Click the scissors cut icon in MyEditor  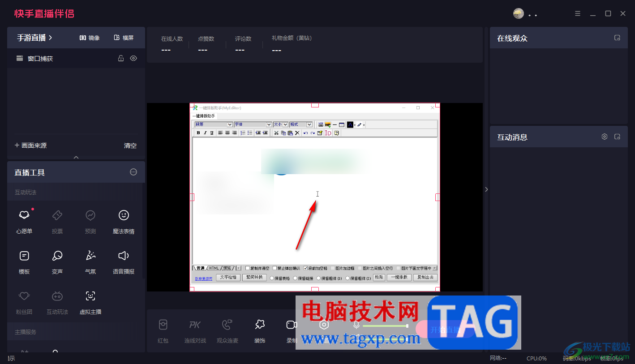(276, 133)
